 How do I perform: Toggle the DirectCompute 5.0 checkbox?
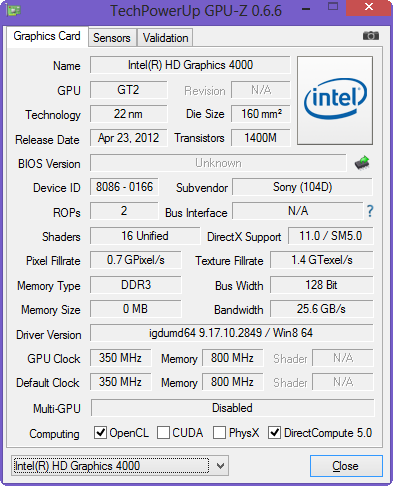pos(274,433)
